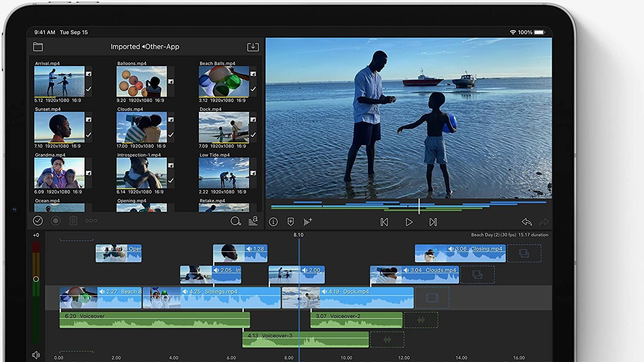Click the video preview of the beach scene
The image size is (644, 362).
tap(409, 118)
